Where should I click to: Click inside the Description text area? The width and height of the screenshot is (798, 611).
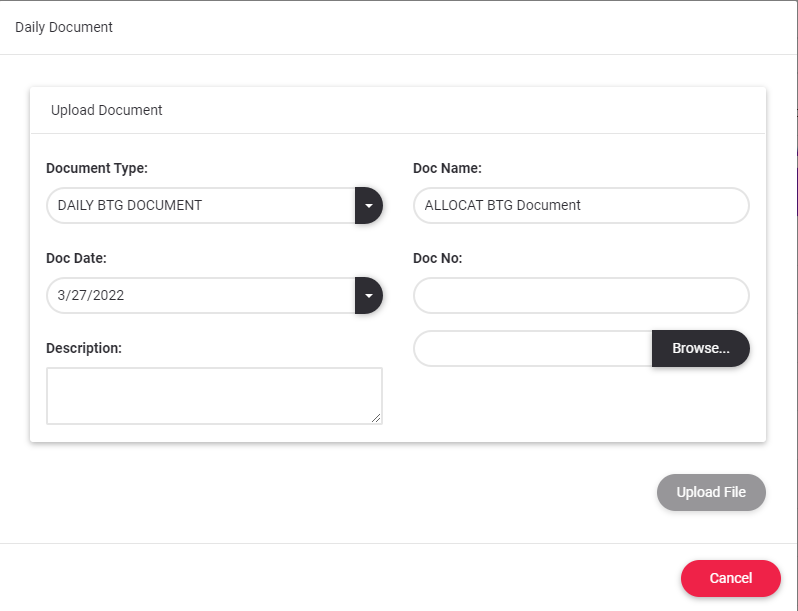click(213, 395)
